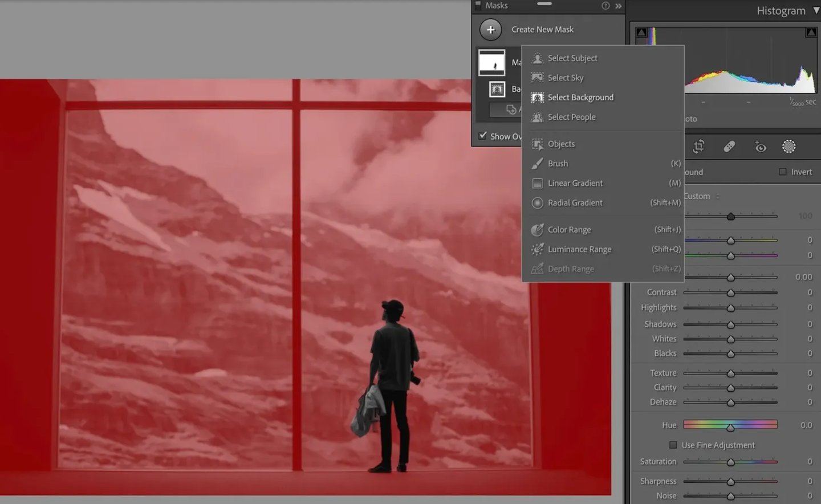Enable the Invert checkbox
The image size is (821, 504).
[x=783, y=172]
